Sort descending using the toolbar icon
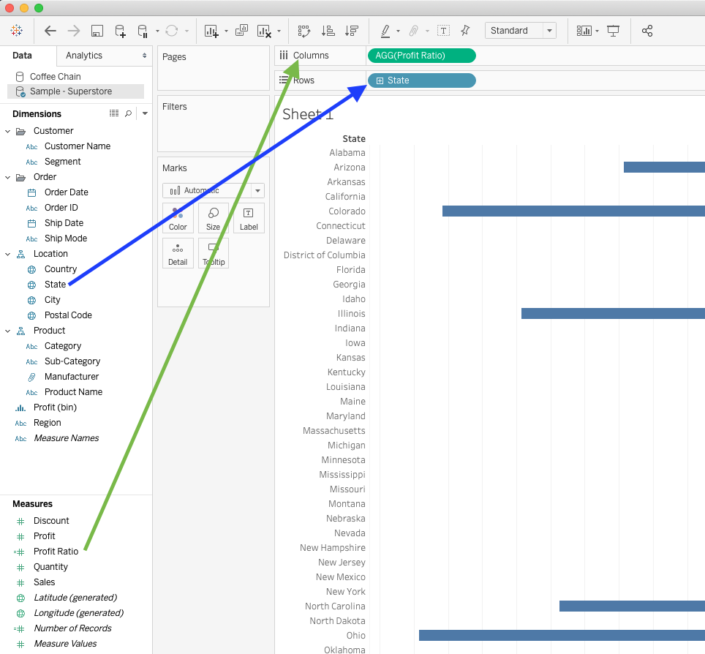This screenshot has width=705, height=654. [x=350, y=31]
